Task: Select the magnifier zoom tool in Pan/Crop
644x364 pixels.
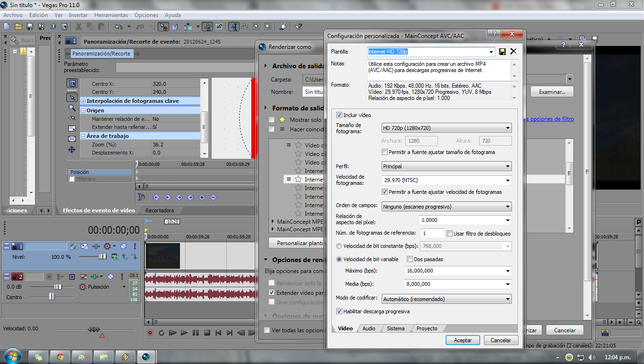Action: point(72,108)
